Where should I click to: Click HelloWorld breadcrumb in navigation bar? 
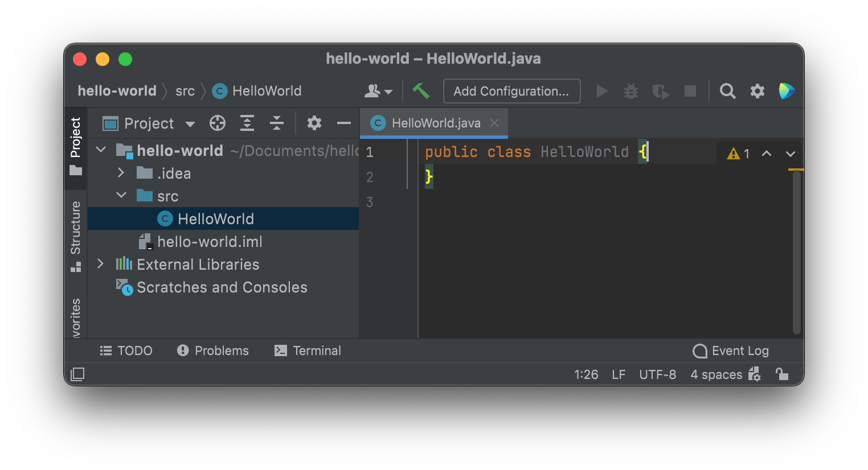[x=257, y=91]
